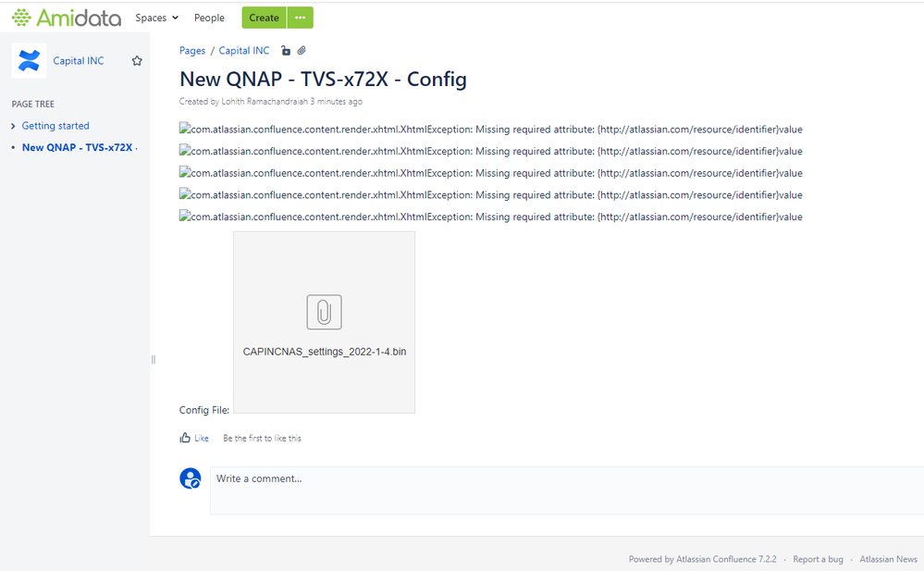Click the sidebar collapse handle
This screenshot has height=571, width=924.
pyautogui.click(x=154, y=359)
